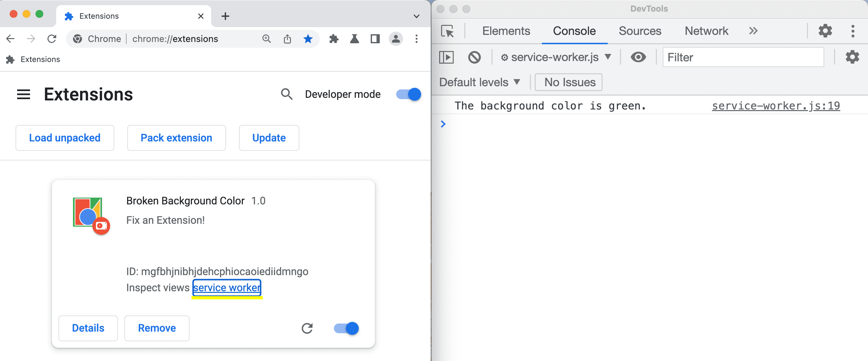This screenshot has height=361, width=868.
Task: Toggle the console eye visibility icon
Action: (639, 57)
